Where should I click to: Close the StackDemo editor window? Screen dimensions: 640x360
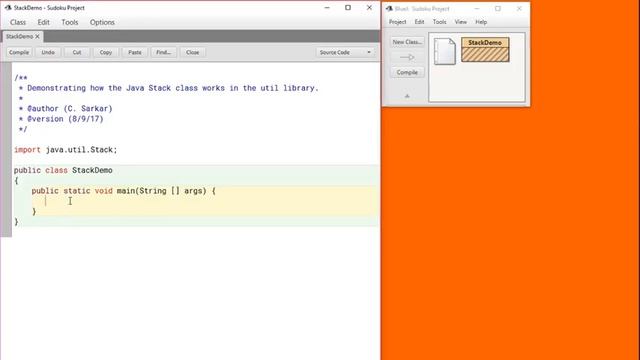369,8
